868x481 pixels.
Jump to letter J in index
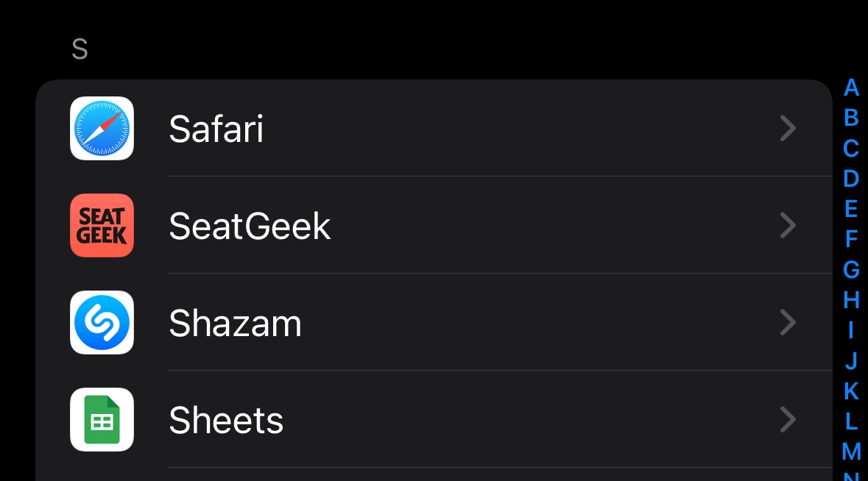851,361
